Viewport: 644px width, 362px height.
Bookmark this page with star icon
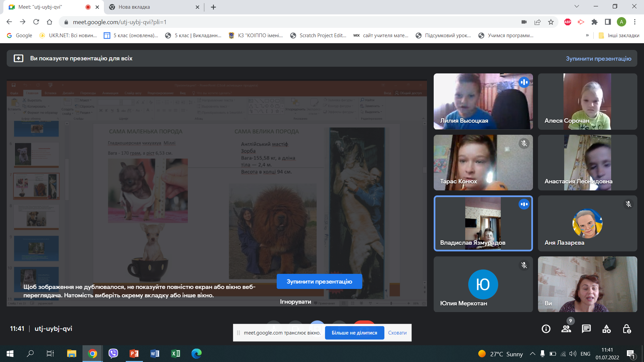click(x=551, y=22)
